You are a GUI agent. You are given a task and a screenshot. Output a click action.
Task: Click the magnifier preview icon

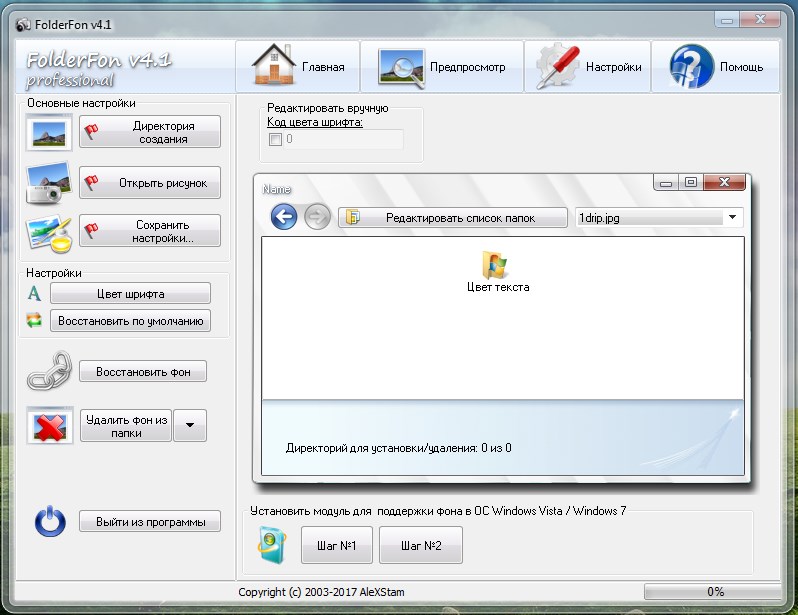(401, 69)
